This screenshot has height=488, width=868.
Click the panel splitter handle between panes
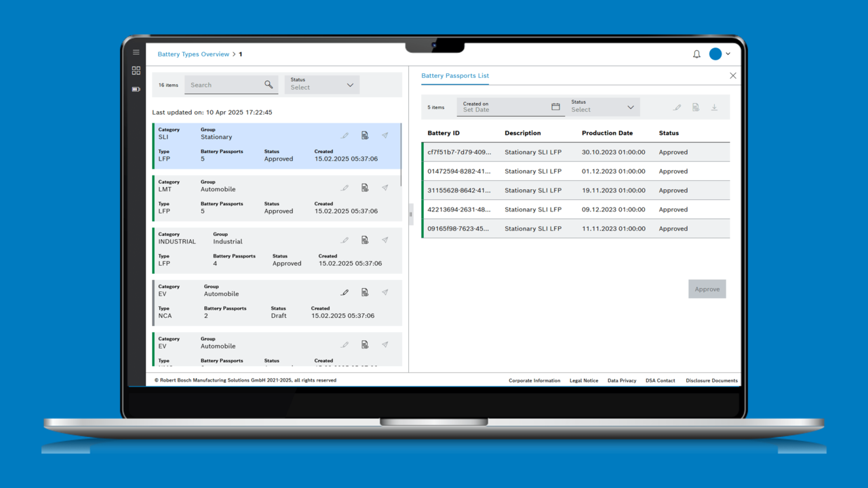coord(410,214)
